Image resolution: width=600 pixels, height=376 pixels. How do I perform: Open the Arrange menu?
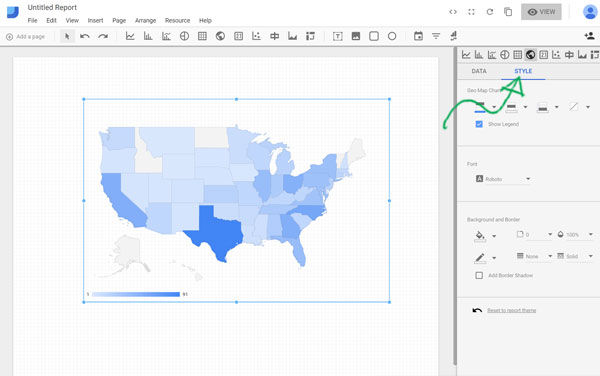[x=145, y=21]
